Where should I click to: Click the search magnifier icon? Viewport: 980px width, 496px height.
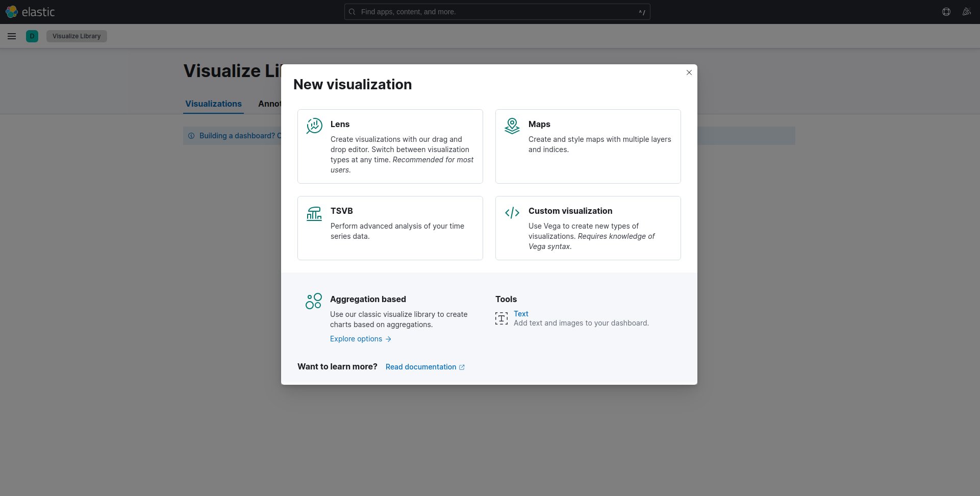(351, 12)
